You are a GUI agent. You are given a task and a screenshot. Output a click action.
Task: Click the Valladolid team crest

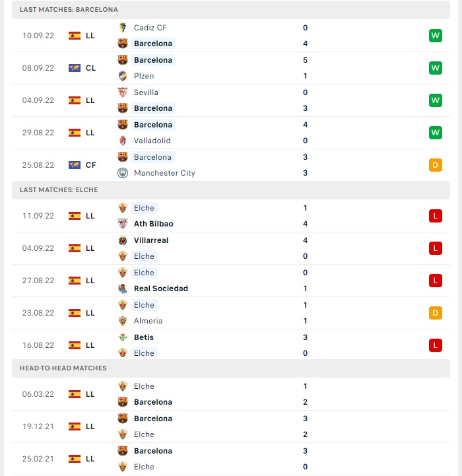[x=123, y=141]
